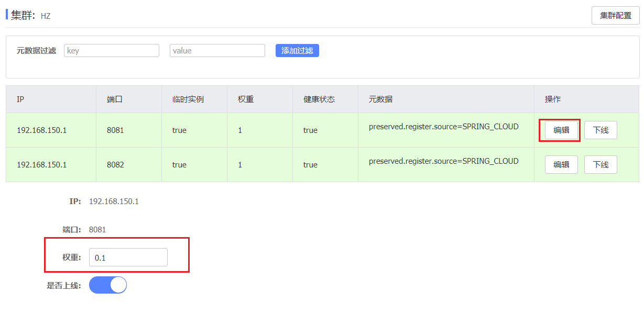Focus the metadata filter key field
The image size is (644, 314).
tap(112, 51)
